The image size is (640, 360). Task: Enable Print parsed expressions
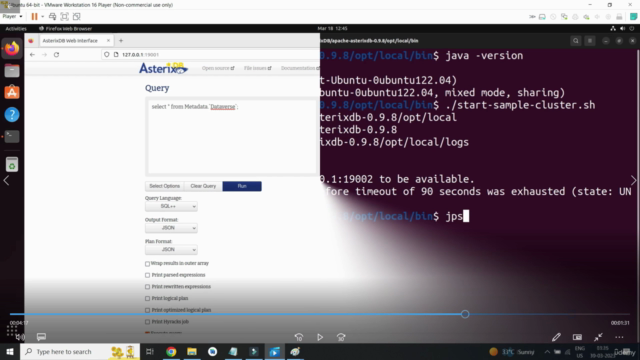tap(147, 275)
